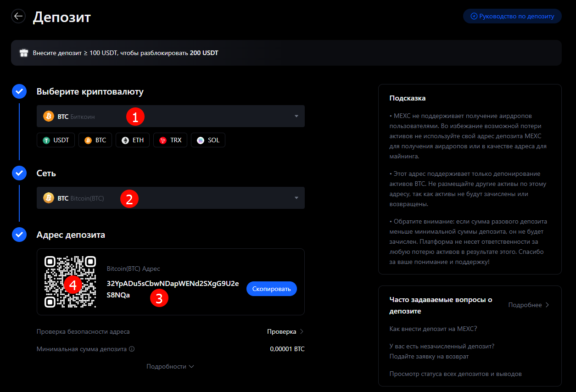Viewport: 576px width, 392px height.
Task: Open the Проверка address security check link
Action: 285,331
